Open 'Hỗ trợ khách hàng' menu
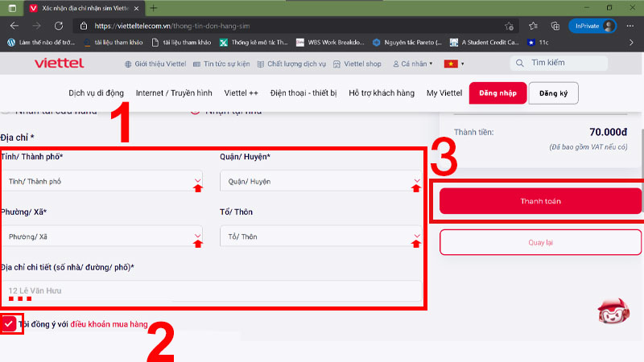The image size is (644, 362). coord(382,93)
